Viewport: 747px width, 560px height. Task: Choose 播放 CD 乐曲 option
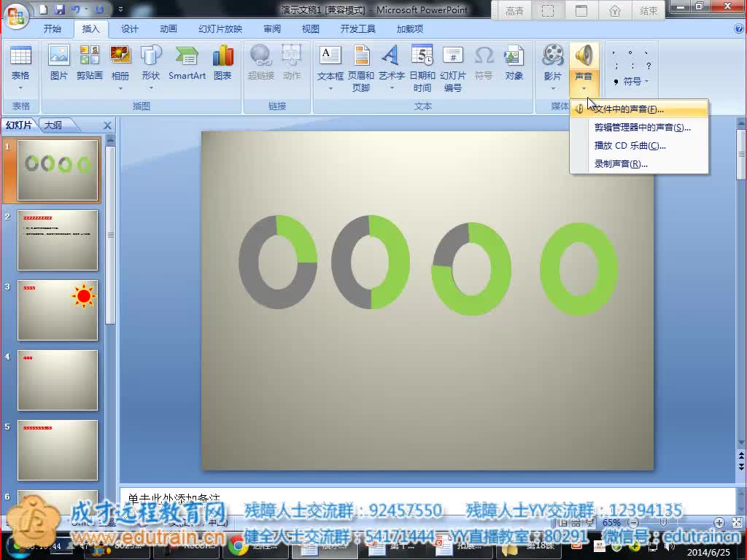630,146
